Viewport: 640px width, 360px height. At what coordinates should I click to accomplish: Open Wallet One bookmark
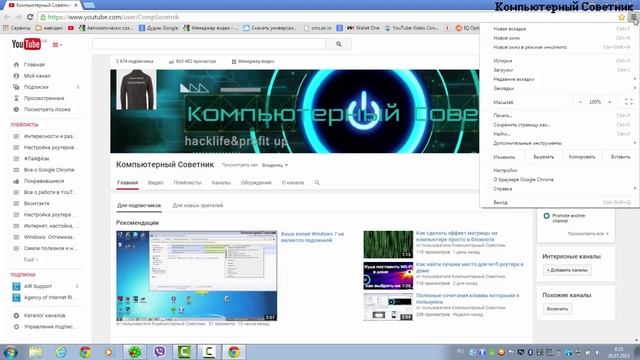[363, 28]
